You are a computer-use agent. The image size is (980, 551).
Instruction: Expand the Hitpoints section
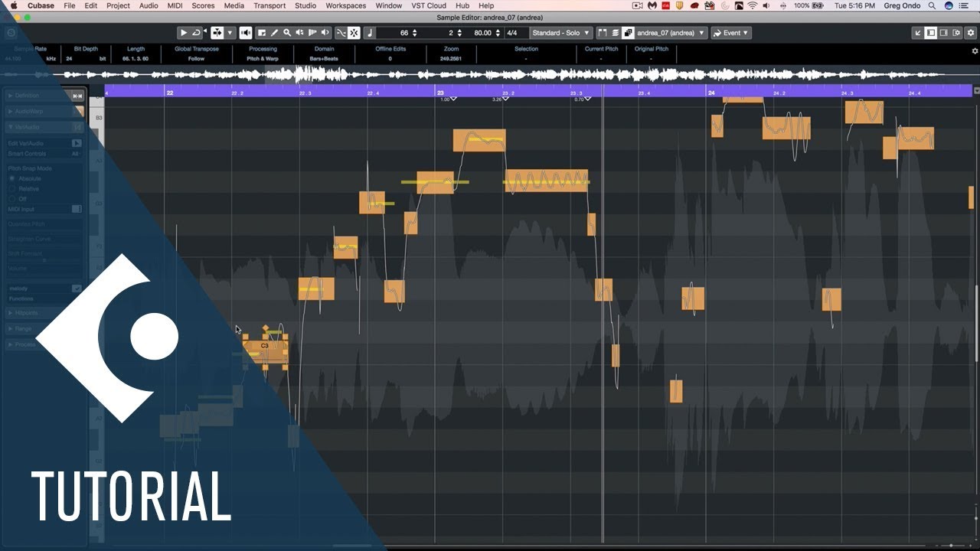10,313
